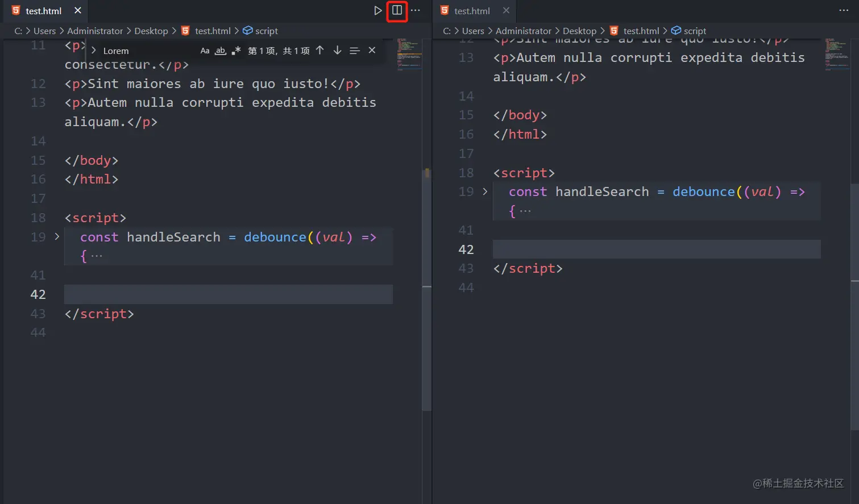
Task: Click script symbol cube icon in right breadcrumb
Action: (676, 30)
